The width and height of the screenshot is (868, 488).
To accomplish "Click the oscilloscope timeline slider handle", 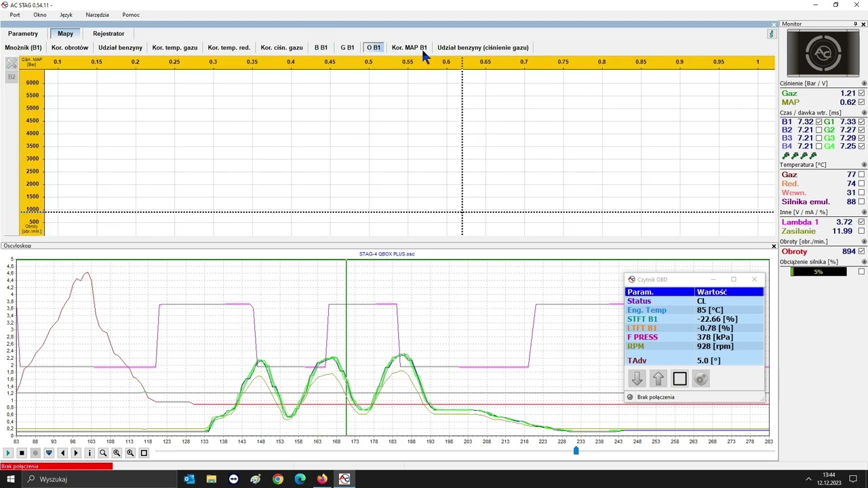I will 576,450.
